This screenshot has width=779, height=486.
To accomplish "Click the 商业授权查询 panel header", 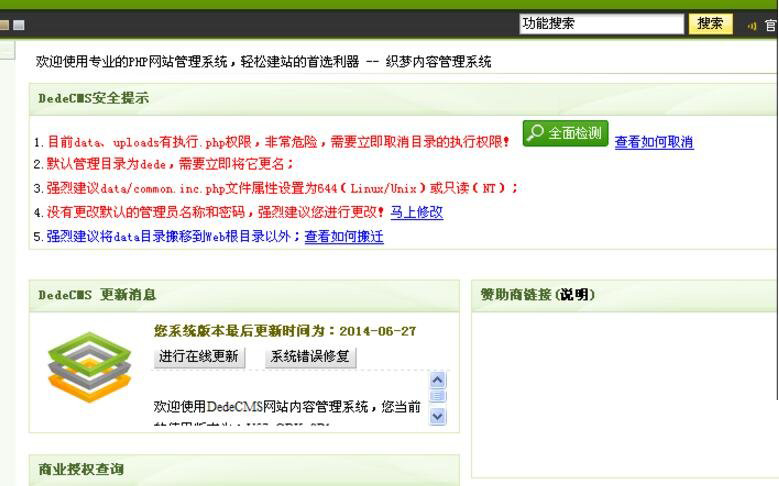I will [x=81, y=469].
